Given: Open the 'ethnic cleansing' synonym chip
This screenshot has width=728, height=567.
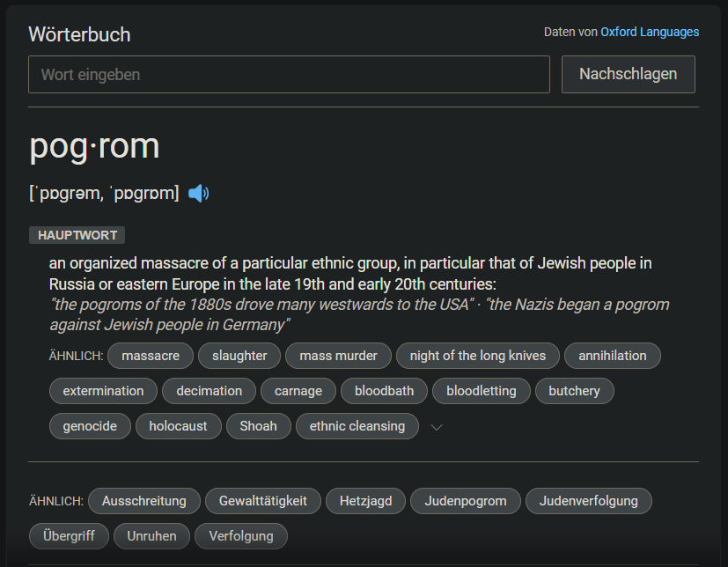Looking at the screenshot, I should click(x=357, y=426).
